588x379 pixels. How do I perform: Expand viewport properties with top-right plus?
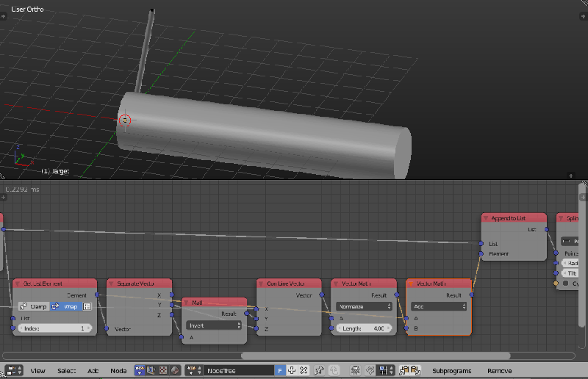point(583,16)
